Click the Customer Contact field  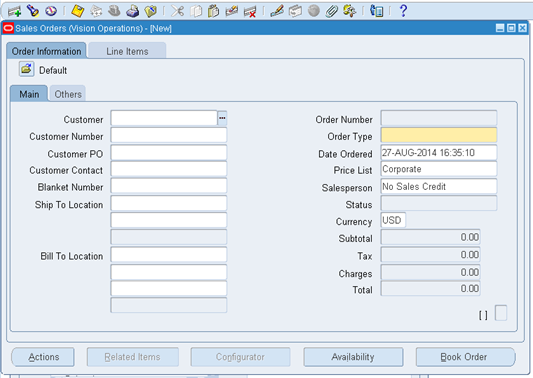coord(169,169)
